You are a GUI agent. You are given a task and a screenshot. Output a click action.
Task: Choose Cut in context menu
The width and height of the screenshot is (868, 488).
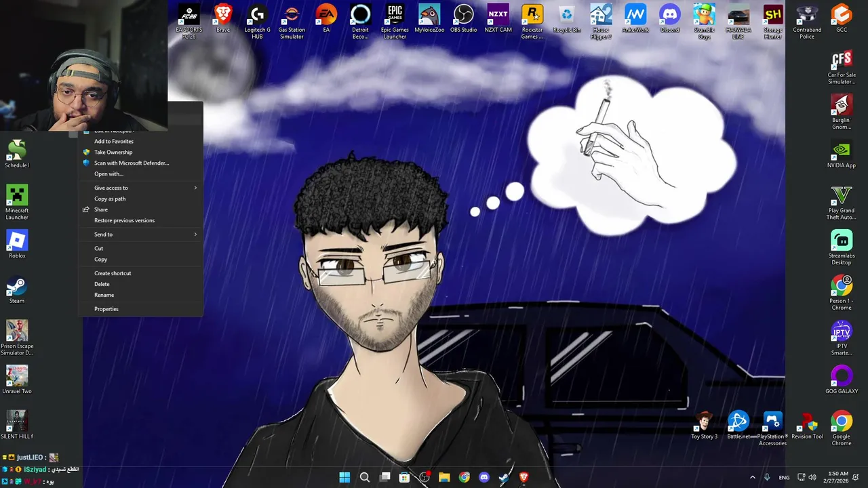(x=141, y=249)
